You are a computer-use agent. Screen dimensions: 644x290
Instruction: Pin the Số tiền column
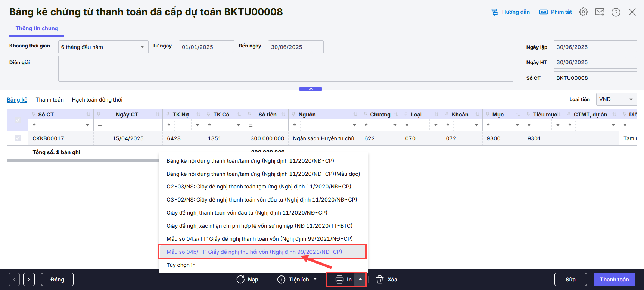pos(249,114)
